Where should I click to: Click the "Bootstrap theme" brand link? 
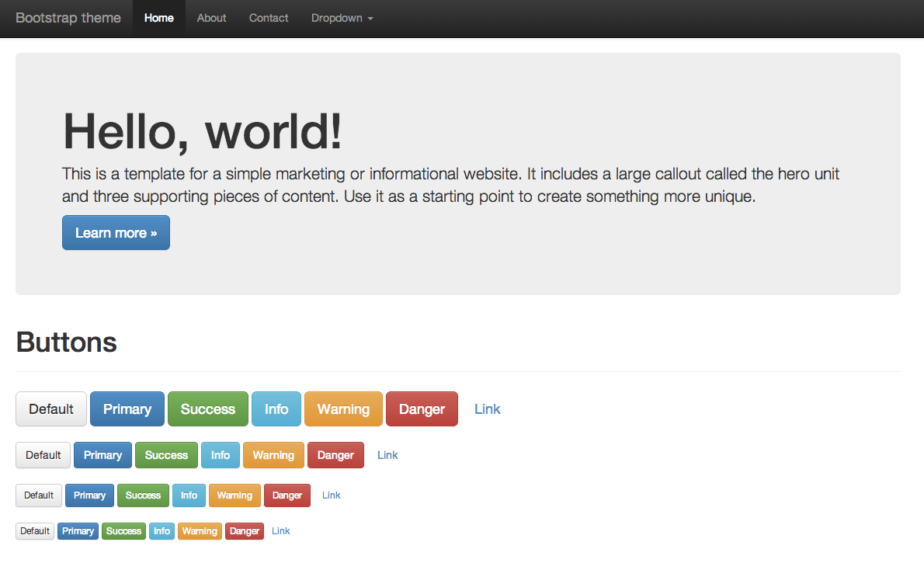pos(68,18)
